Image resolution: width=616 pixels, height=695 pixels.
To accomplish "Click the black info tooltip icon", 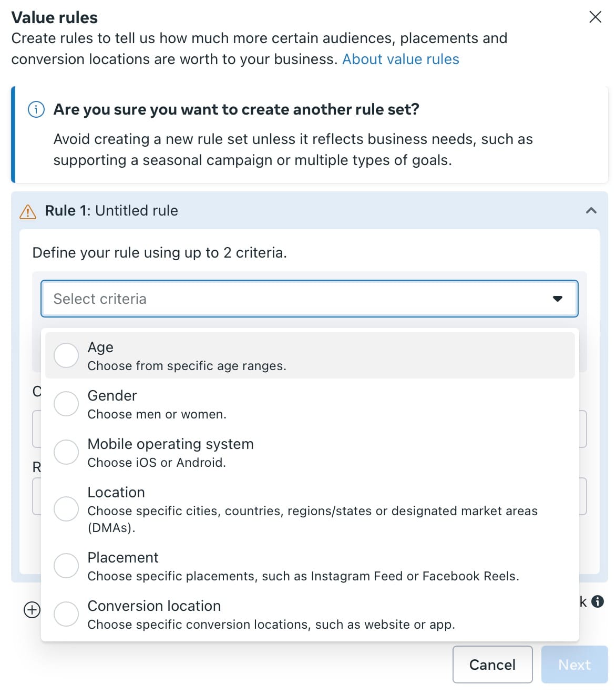I will 598,601.
